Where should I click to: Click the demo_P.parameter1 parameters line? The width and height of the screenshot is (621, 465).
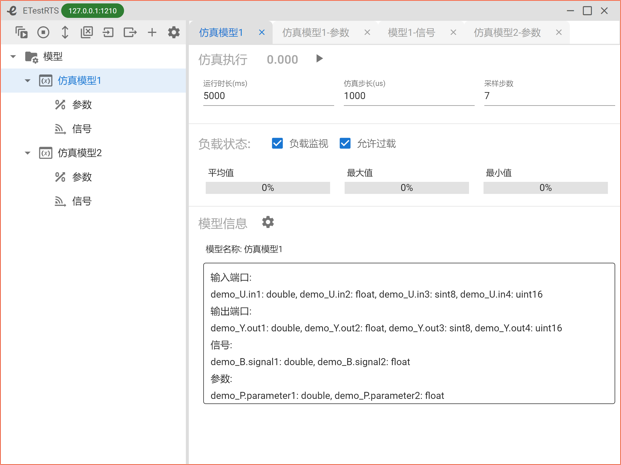tap(327, 395)
